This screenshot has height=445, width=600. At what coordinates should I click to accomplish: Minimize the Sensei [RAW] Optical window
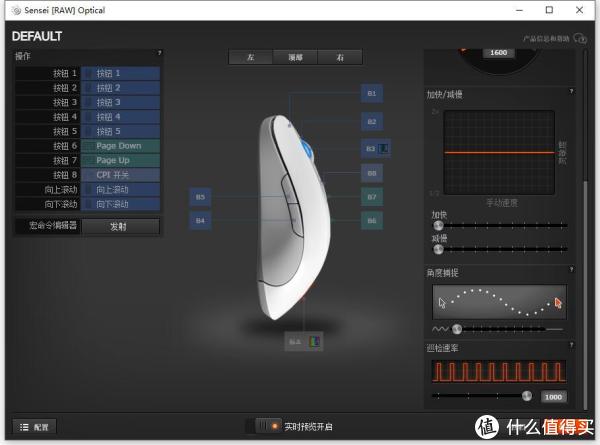519,10
